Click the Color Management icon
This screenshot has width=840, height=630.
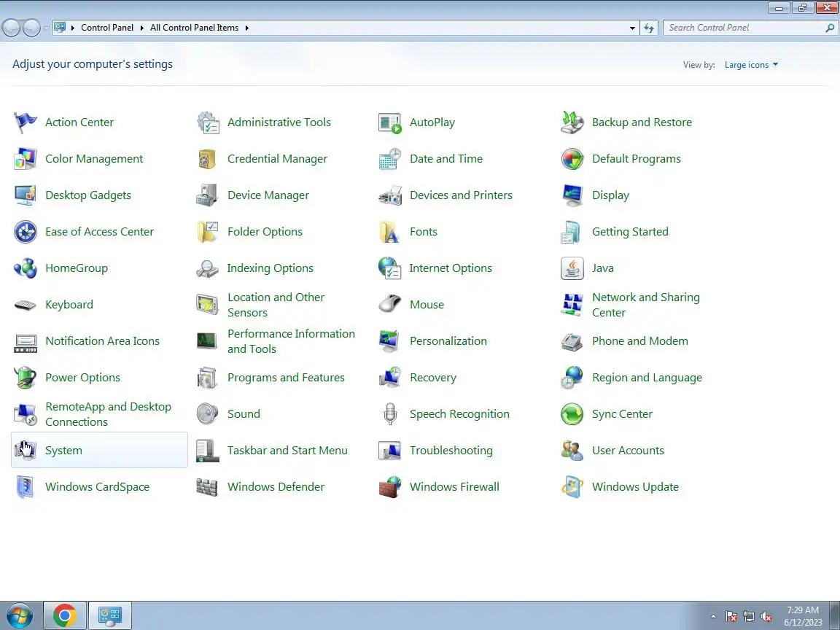pos(26,159)
